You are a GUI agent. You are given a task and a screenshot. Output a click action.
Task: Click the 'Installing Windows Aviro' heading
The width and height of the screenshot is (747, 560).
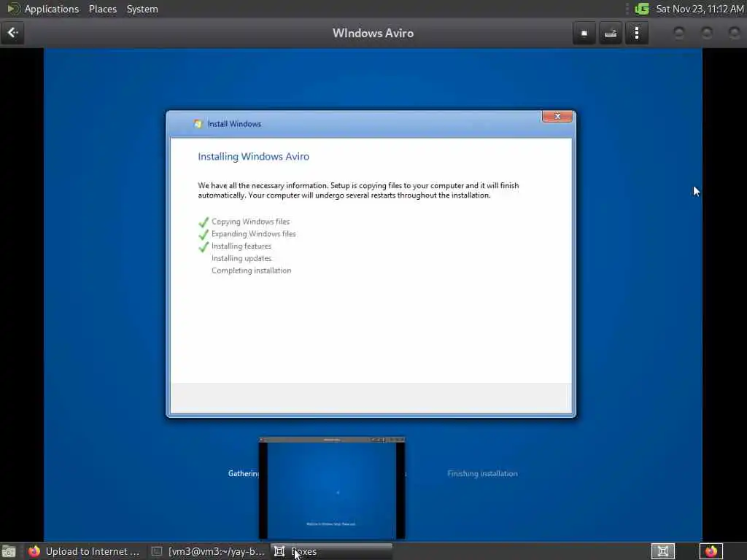pyautogui.click(x=253, y=157)
